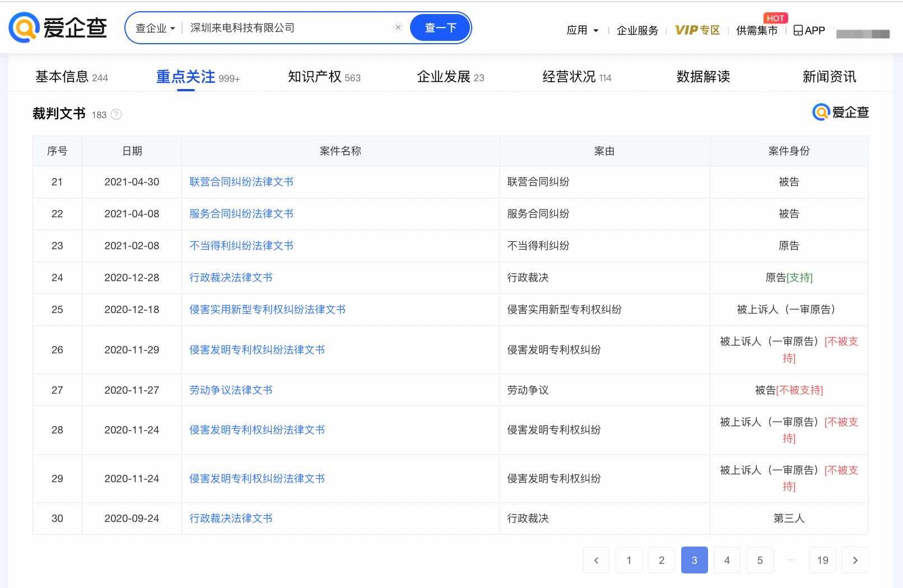
Task: Clear the search box with the x icon
Action: [398, 27]
